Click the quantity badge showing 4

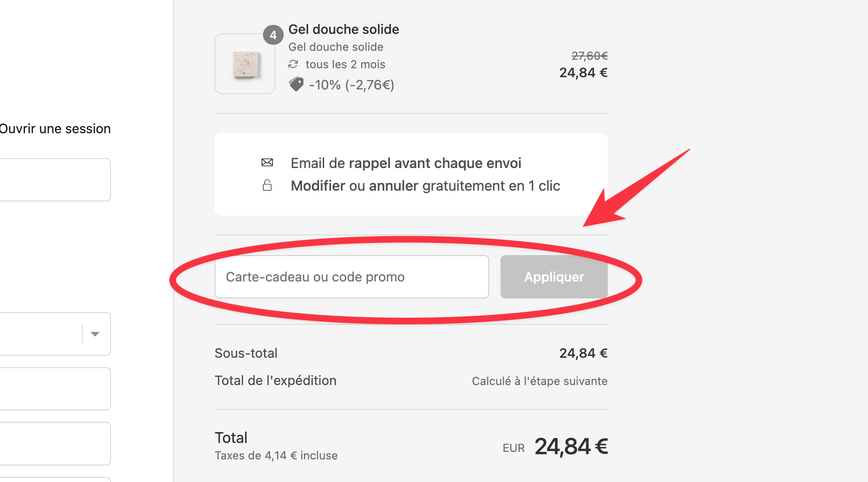pos(273,35)
